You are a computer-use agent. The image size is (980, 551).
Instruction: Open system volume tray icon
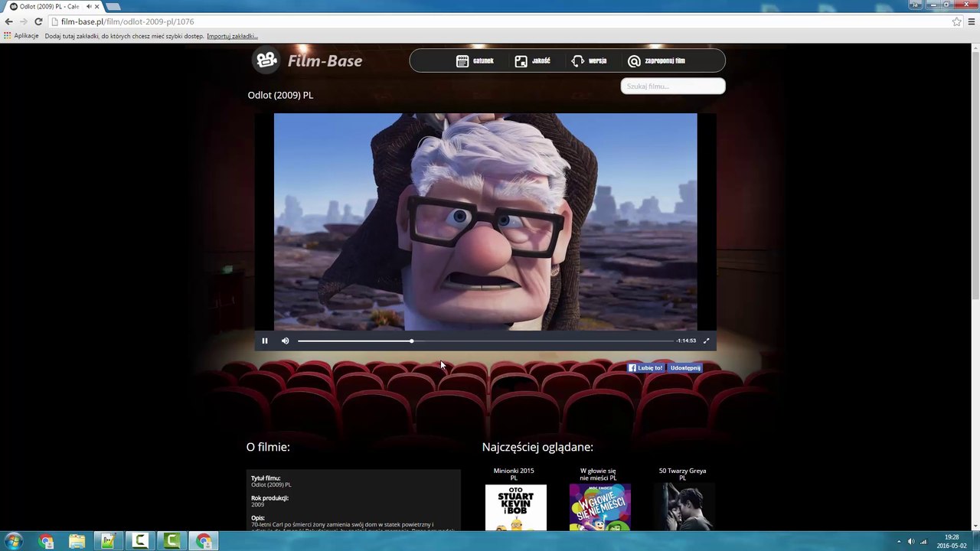click(911, 541)
